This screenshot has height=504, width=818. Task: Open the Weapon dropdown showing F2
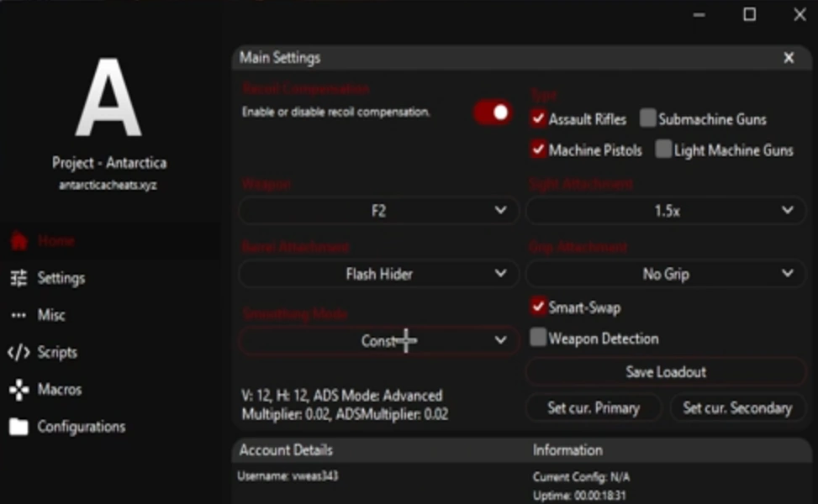click(x=379, y=211)
